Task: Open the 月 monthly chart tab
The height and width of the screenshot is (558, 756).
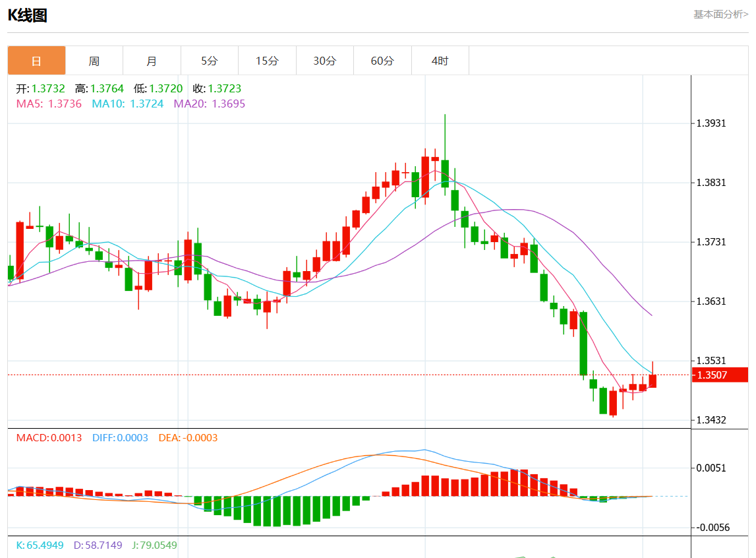Action: (152, 61)
